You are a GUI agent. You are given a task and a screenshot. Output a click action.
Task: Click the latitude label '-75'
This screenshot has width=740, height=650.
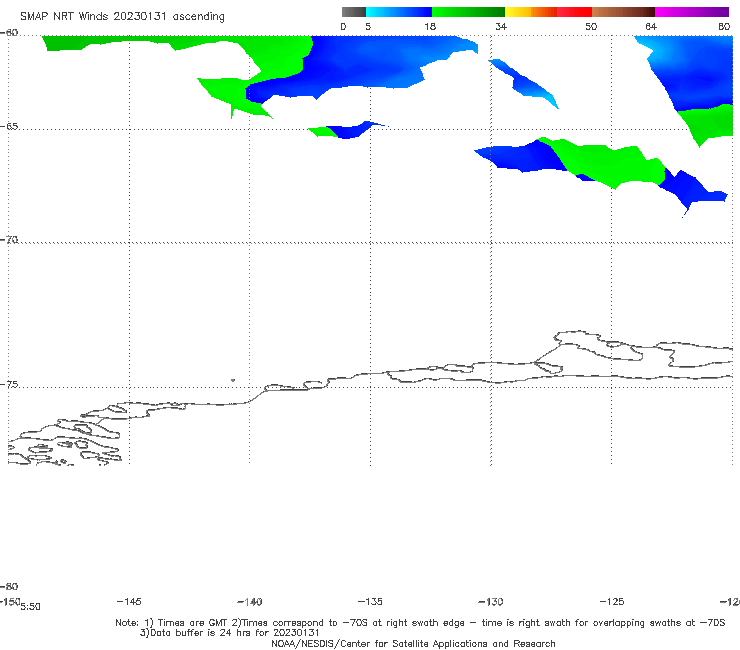9,384
